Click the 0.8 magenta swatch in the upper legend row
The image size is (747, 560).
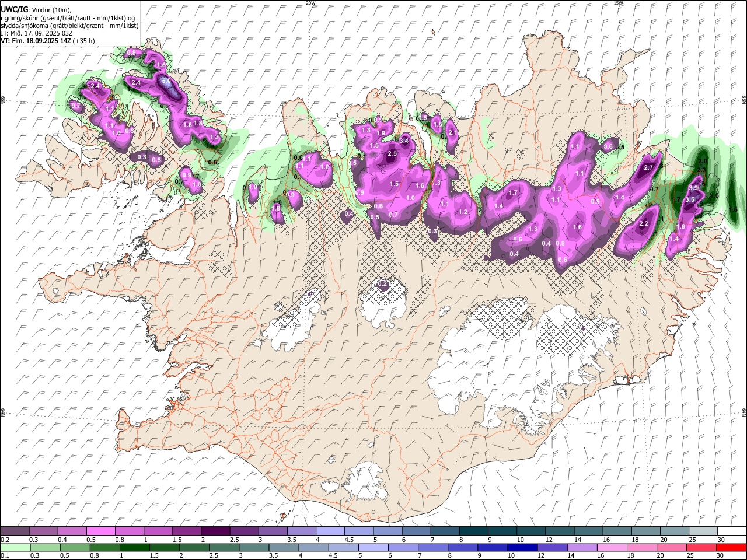[x=129, y=531]
